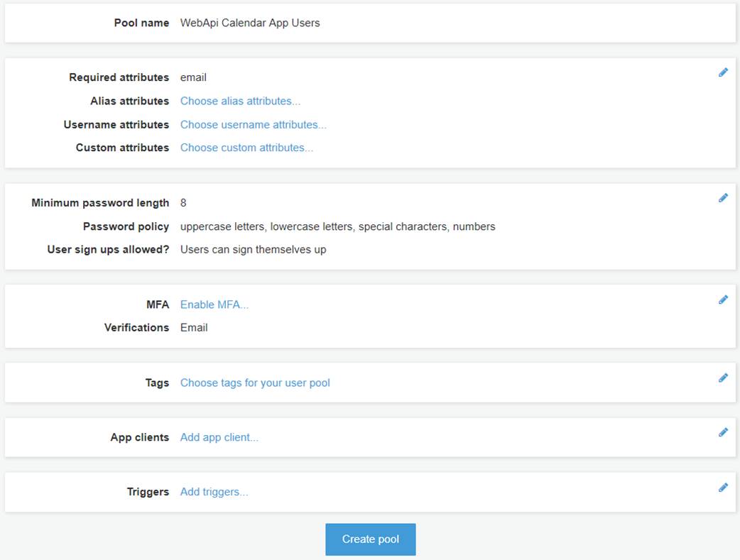Click the Password policy label
Screen dimensions: 740x560
(x=126, y=226)
